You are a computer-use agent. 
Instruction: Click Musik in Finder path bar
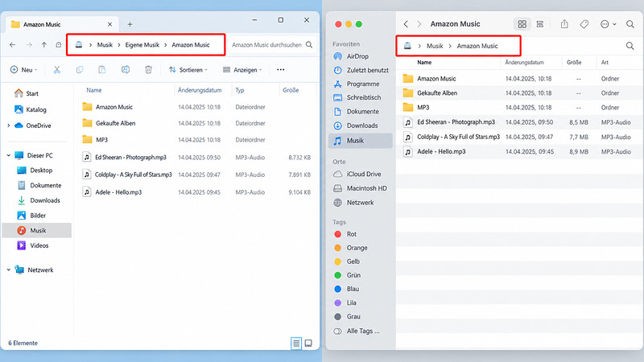[x=435, y=46]
